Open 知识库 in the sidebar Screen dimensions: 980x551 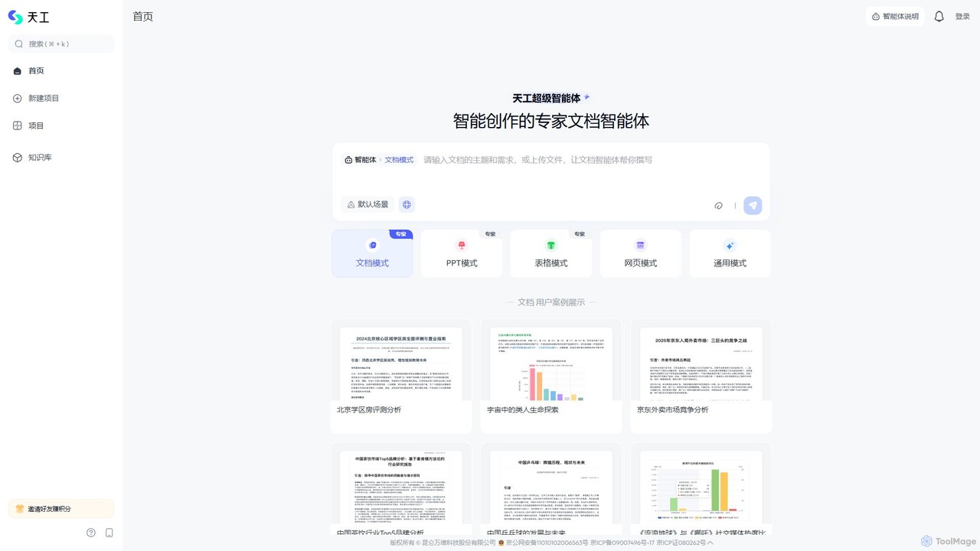[x=61, y=158]
